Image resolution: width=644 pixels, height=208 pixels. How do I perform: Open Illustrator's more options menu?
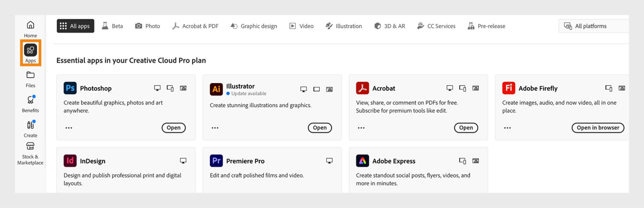click(215, 128)
